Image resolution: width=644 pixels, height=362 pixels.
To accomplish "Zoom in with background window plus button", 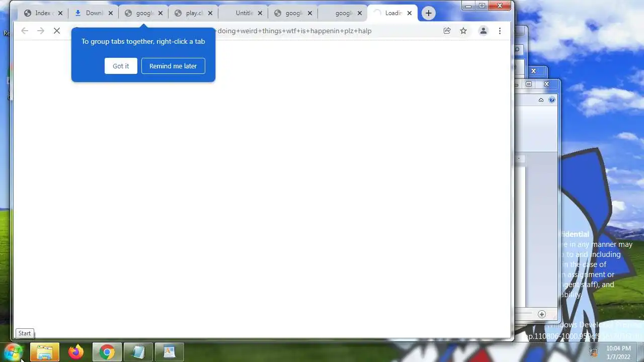I will click(541, 314).
